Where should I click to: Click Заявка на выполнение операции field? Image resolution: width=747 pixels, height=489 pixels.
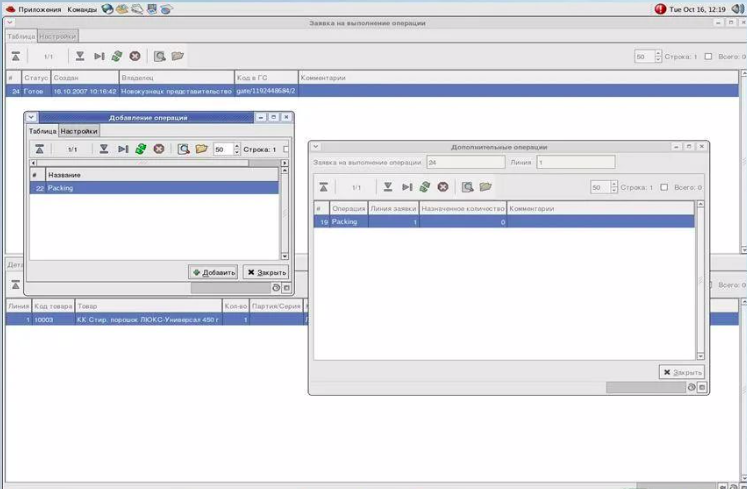[x=465, y=163]
